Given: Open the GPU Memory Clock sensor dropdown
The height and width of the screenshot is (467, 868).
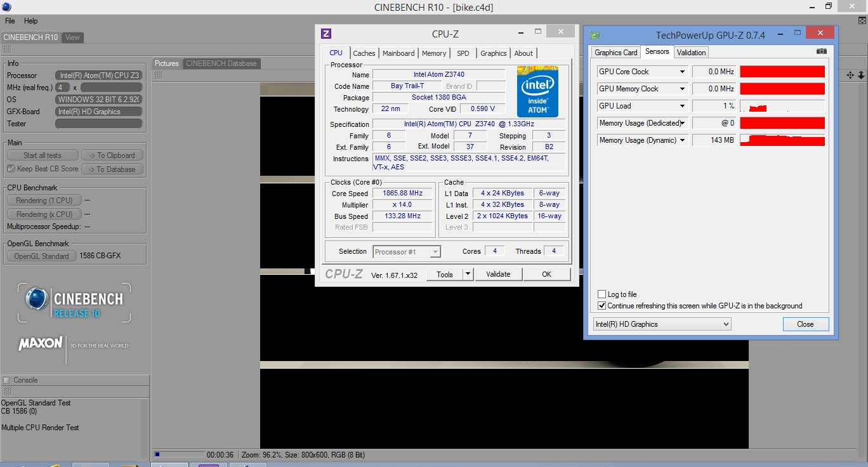Looking at the screenshot, I should (683, 89).
